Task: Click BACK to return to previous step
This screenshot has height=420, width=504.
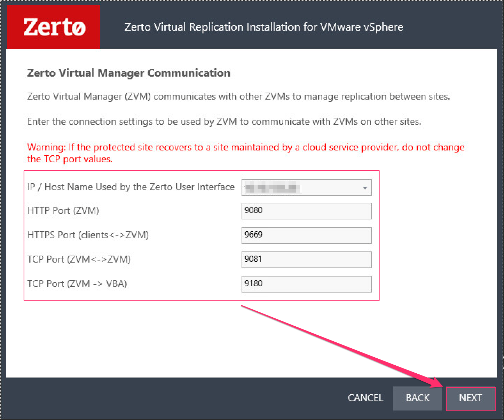Action: [417, 398]
